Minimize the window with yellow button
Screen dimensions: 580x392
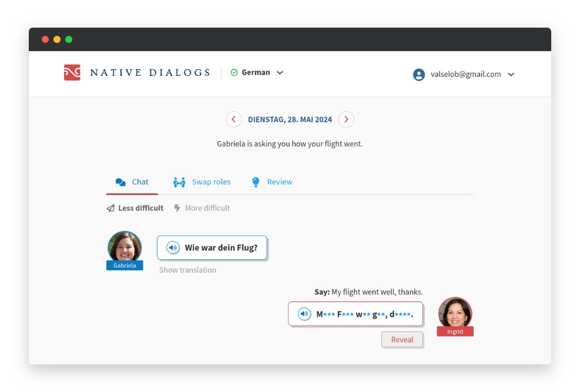pyautogui.click(x=57, y=39)
